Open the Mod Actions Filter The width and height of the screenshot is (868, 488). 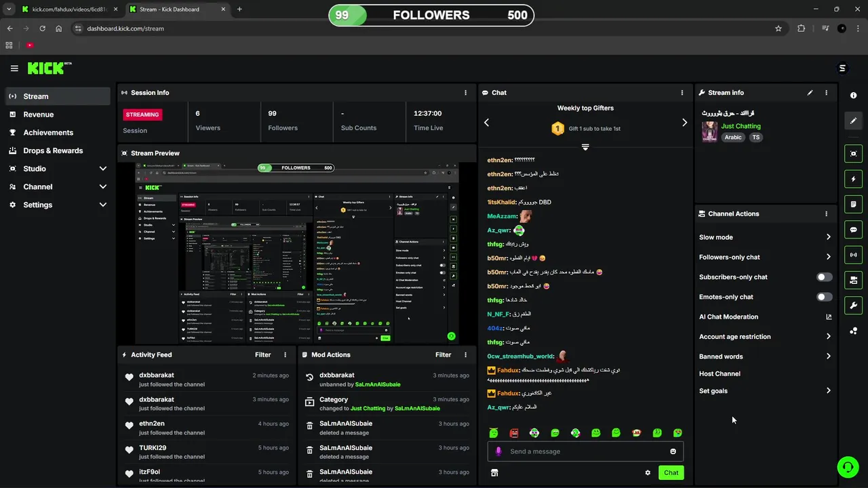(x=443, y=354)
